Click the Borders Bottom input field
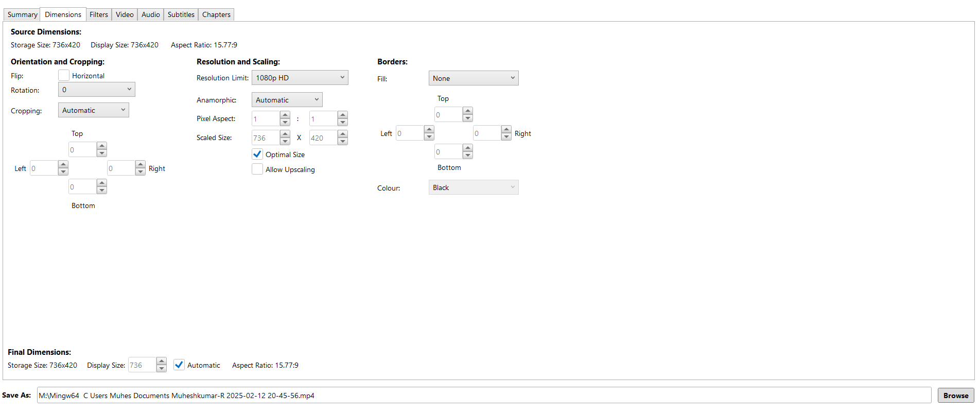This screenshot has height=412, width=980. 449,151
